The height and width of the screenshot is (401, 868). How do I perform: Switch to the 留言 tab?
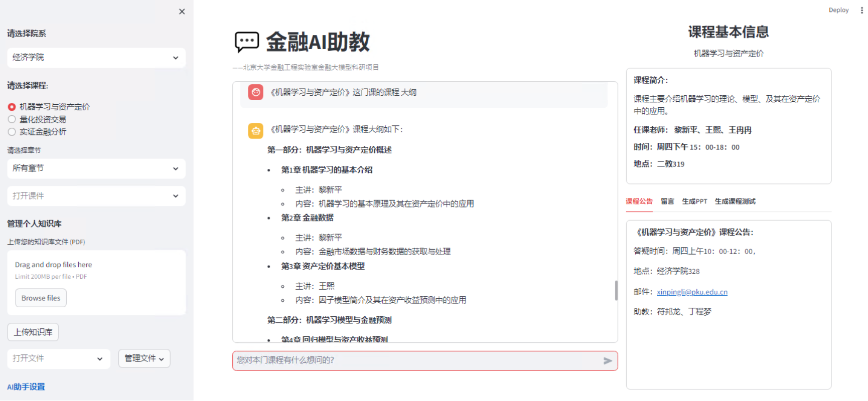click(667, 202)
